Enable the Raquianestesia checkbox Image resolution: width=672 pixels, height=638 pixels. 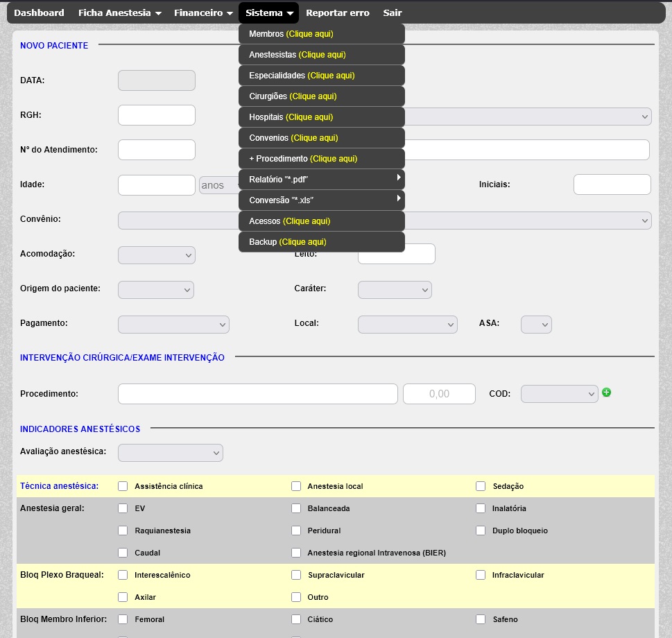[x=123, y=531]
